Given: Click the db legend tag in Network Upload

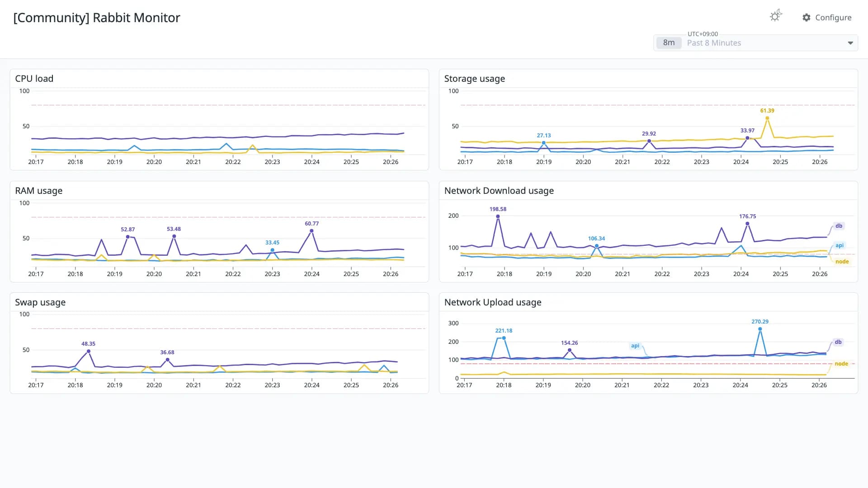Looking at the screenshot, I should (838, 342).
